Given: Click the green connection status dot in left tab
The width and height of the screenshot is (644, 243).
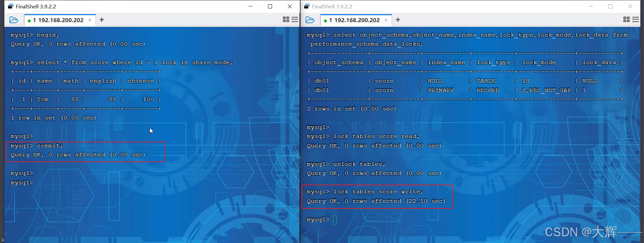Looking at the screenshot, I should pyautogui.click(x=29, y=21).
